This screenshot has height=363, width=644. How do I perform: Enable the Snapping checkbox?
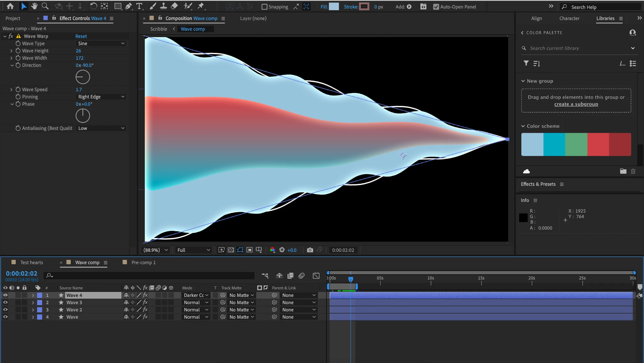[x=264, y=7]
